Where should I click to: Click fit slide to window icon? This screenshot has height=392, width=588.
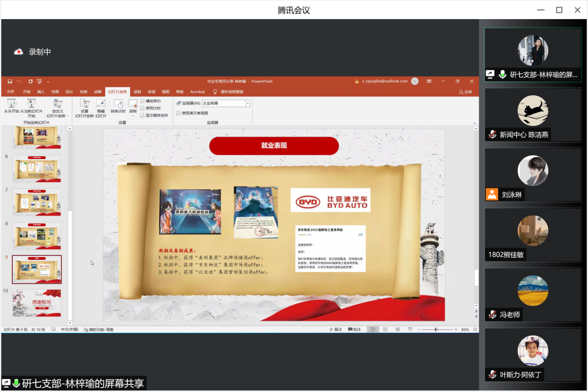point(475,330)
